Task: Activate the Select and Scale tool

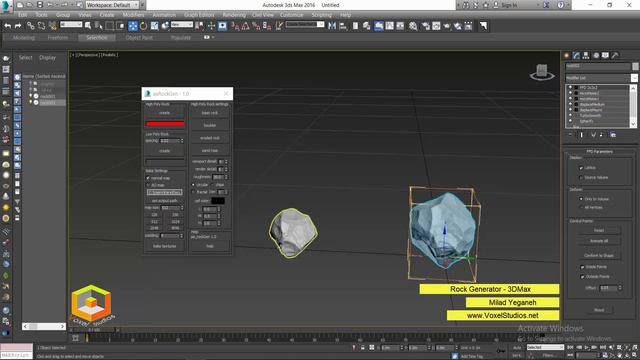Action: coord(154,26)
